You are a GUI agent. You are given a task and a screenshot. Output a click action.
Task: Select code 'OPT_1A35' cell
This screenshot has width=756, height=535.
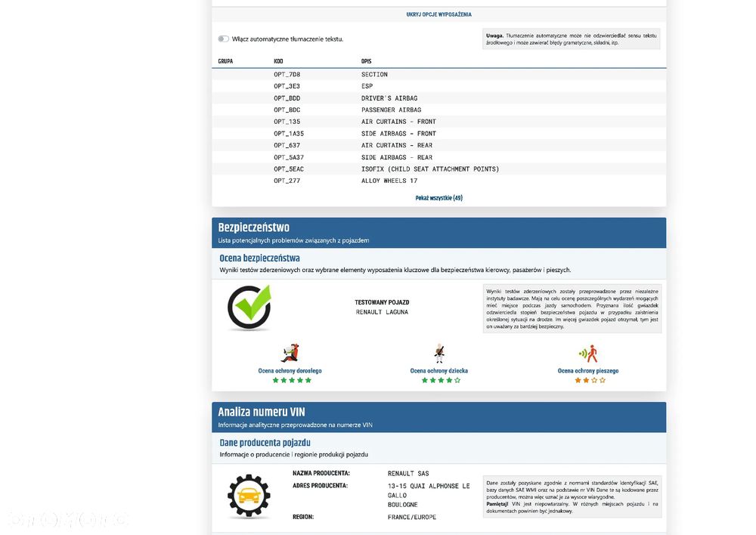[x=289, y=134]
